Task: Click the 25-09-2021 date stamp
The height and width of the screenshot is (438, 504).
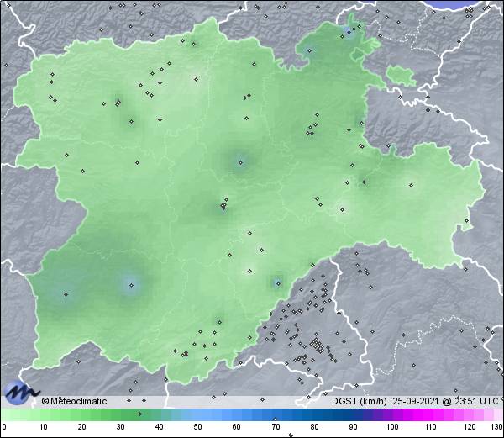Action: pos(416,401)
